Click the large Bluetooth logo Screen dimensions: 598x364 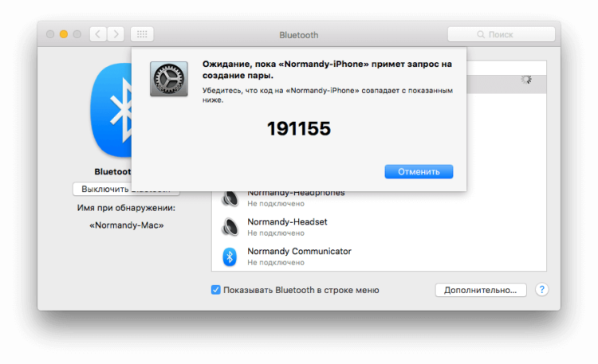coord(111,111)
